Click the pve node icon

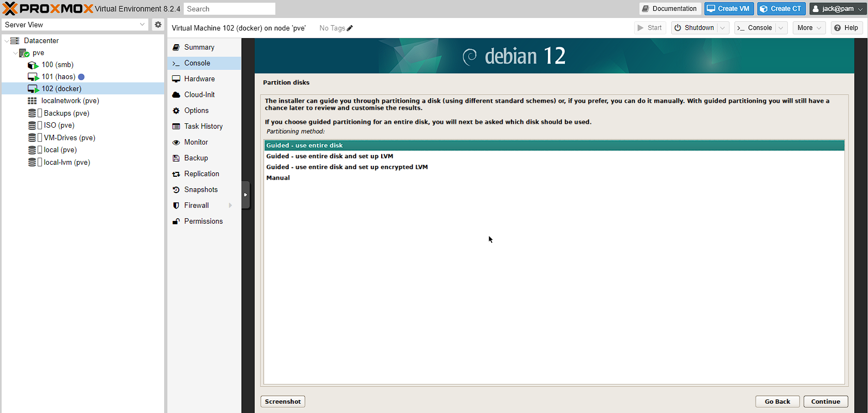(x=24, y=53)
